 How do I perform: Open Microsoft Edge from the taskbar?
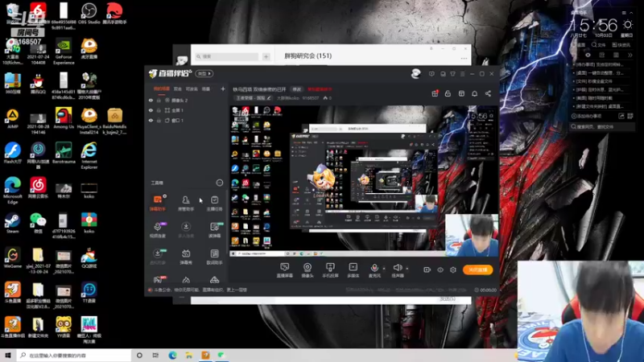[x=172, y=355]
